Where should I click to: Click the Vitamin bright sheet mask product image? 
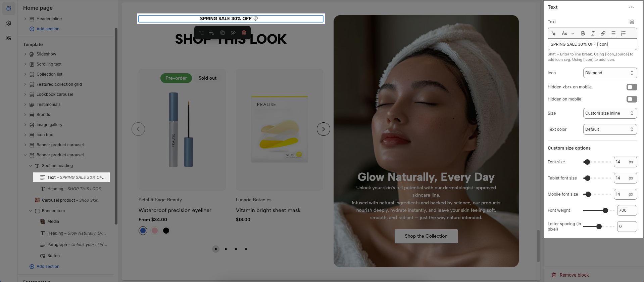click(280, 130)
